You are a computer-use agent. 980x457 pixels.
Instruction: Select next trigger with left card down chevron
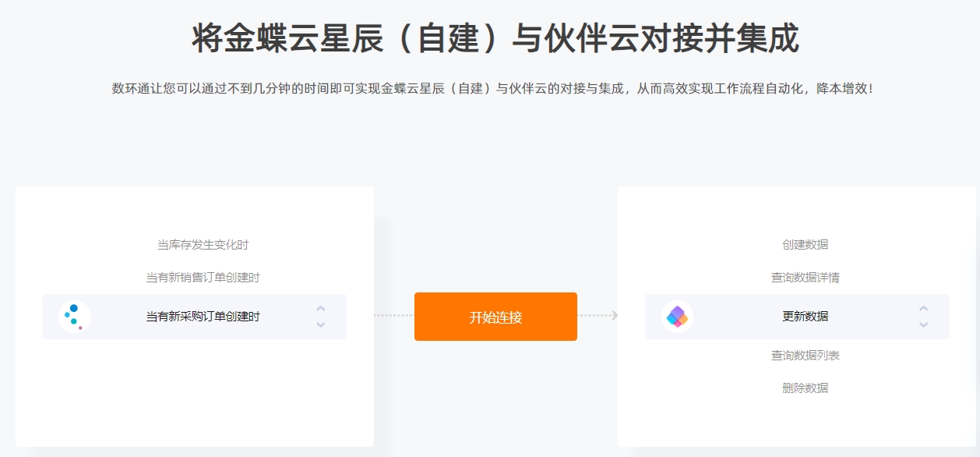[320, 325]
